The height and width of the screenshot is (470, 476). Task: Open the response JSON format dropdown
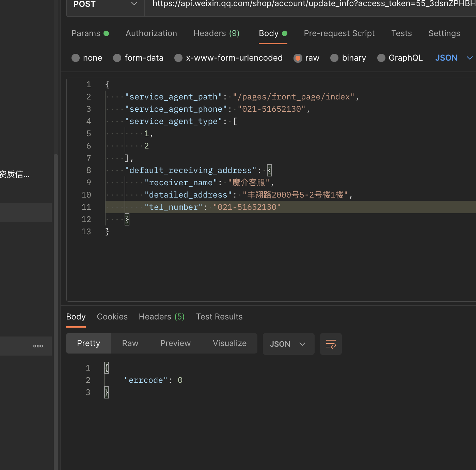288,344
